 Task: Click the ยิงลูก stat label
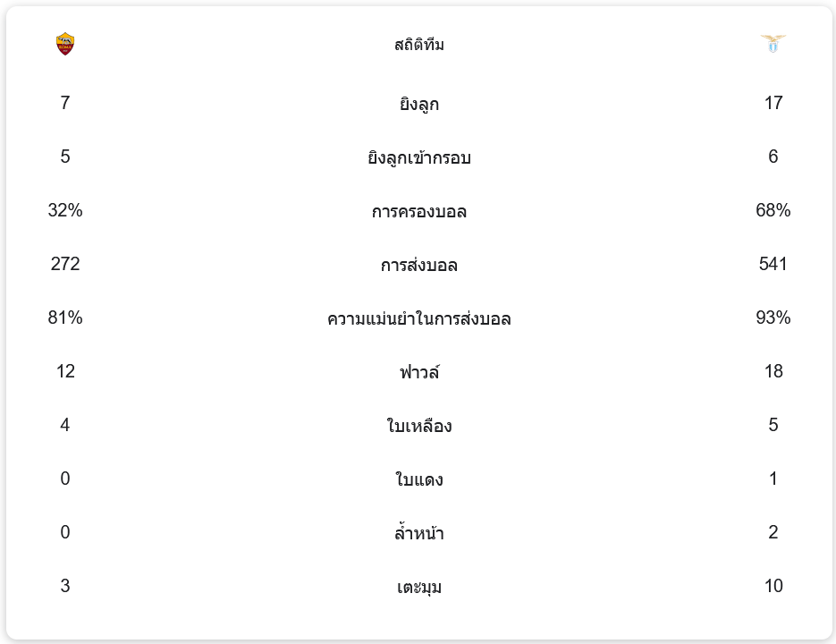coord(418,104)
